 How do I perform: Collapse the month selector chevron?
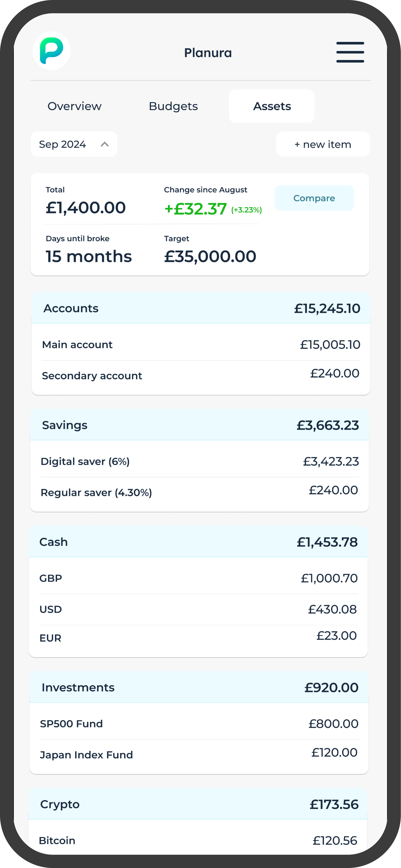coord(105,144)
